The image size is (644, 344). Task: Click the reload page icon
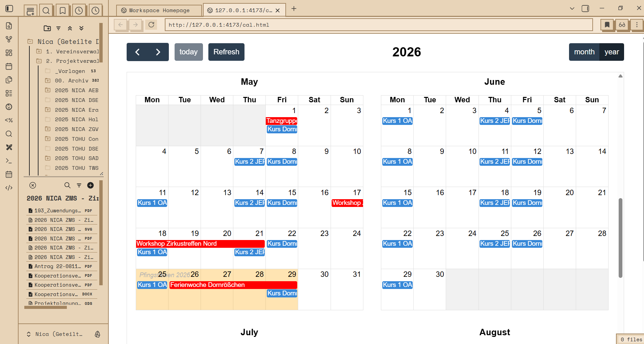click(x=151, y=25)
